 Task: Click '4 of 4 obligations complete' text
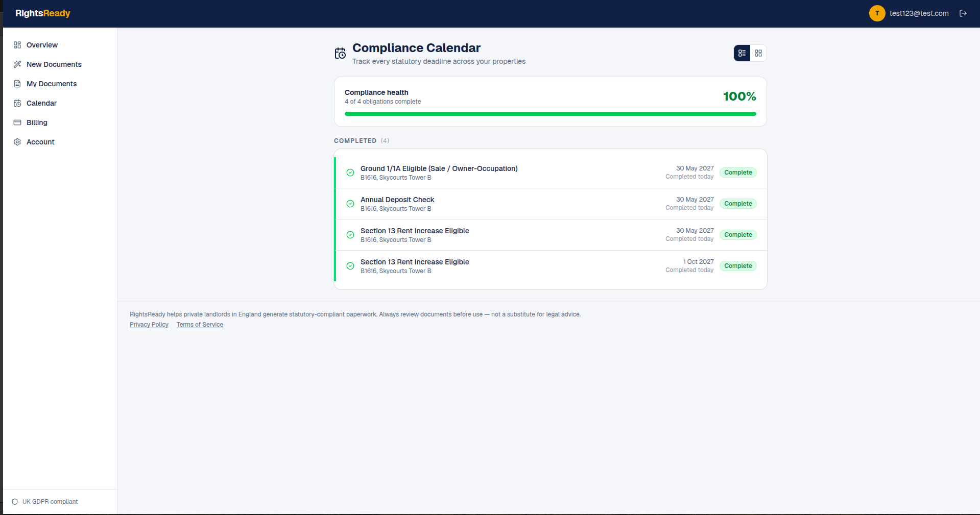point(383,102)
